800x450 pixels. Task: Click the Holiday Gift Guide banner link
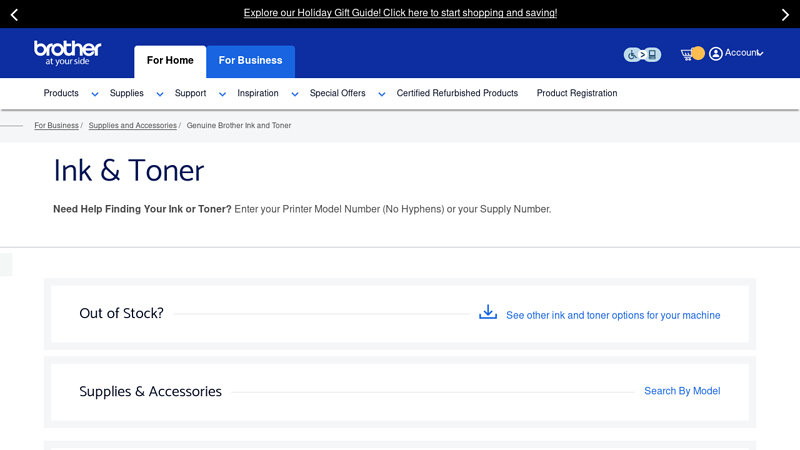coord(400,13)
